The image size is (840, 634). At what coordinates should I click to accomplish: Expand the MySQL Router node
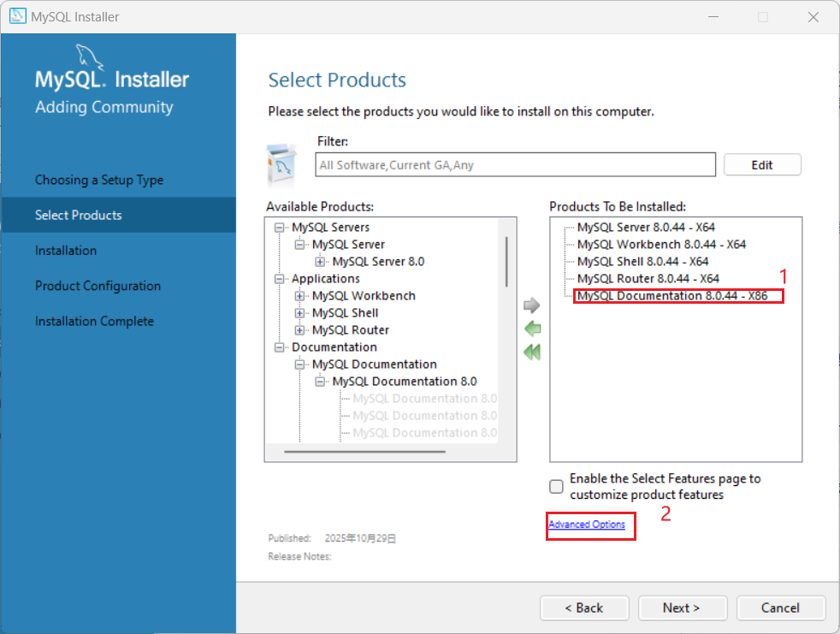(299, 330)
